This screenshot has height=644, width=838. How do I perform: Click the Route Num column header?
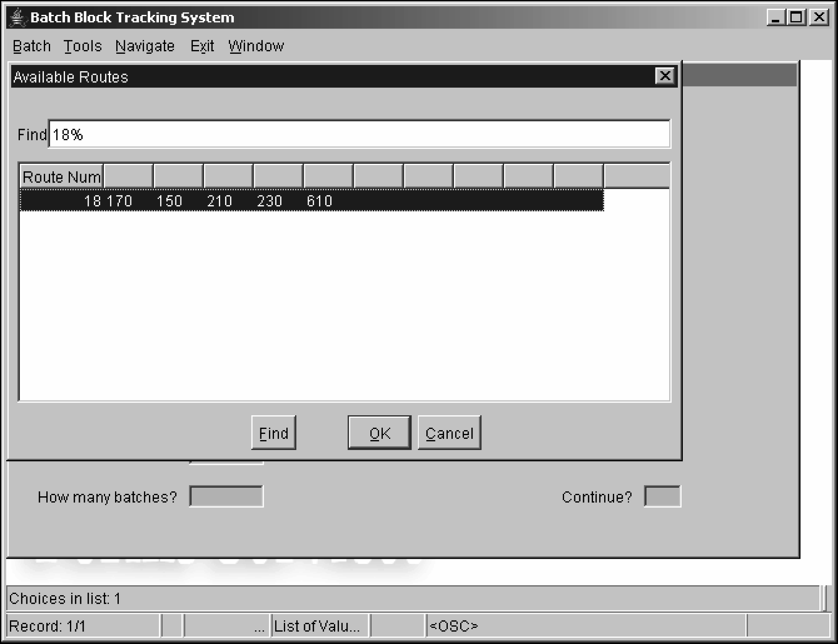[61, 177]
